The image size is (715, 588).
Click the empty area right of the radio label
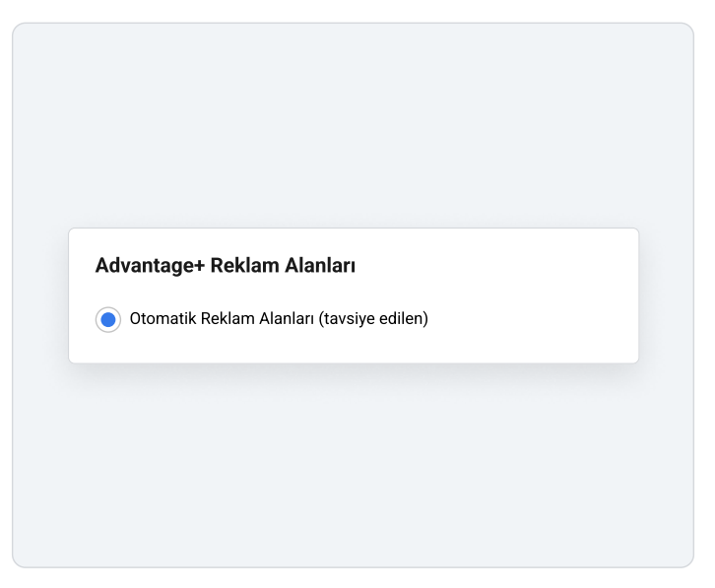point(532,319)
